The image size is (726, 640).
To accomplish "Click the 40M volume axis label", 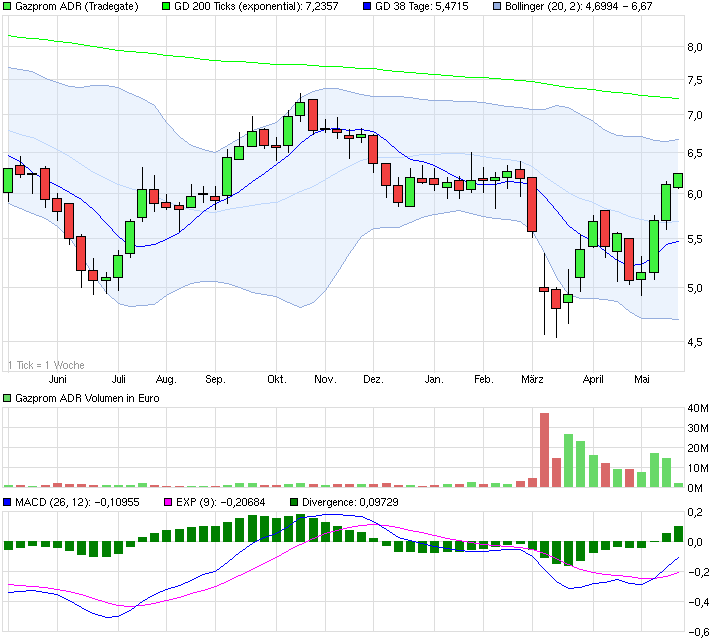I will point(698,408).
